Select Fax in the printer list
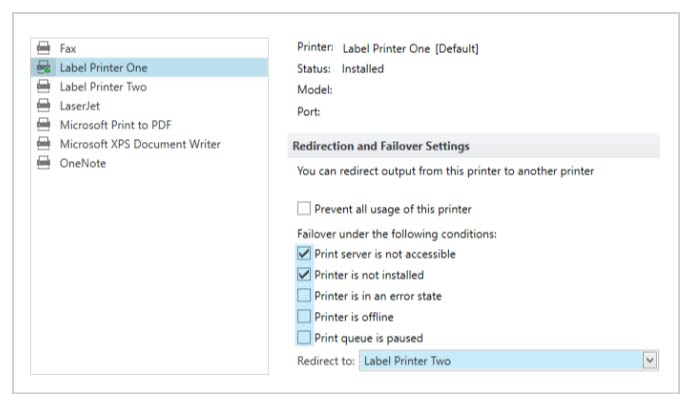This screenshot has width=691, height=405. coord(149,48)
